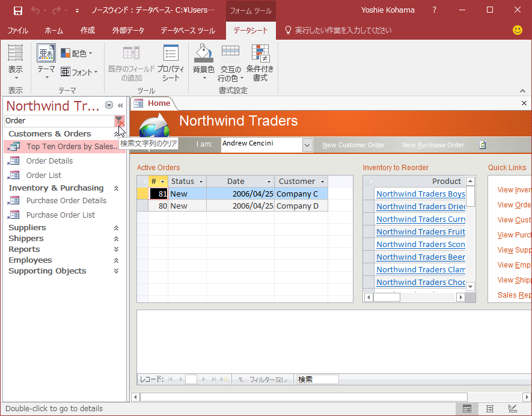Click the フィルターなし filter indicator
Image resolution: width=532 pixels, height=416 pixels.
point(263,380)
